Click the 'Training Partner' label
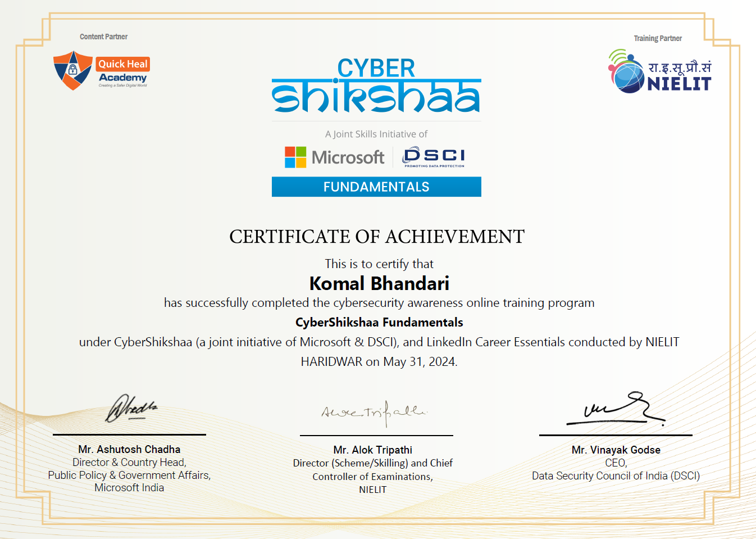 [658, 38]
